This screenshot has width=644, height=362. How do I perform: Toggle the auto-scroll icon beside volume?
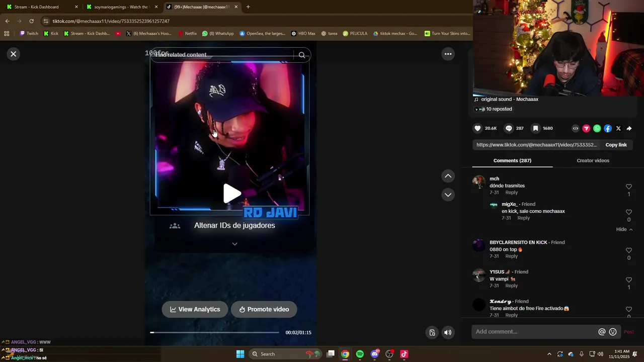pyautogui.click(x=432, y=332)
